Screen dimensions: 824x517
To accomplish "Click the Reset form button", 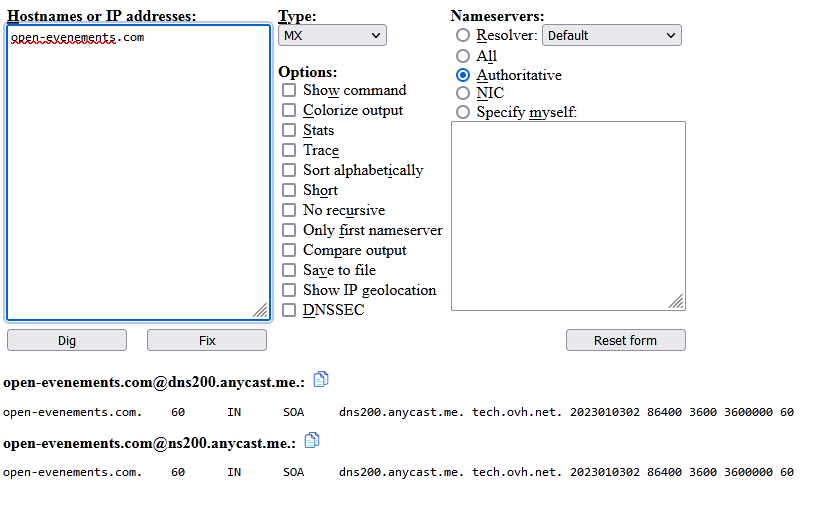I will point(625,340).
